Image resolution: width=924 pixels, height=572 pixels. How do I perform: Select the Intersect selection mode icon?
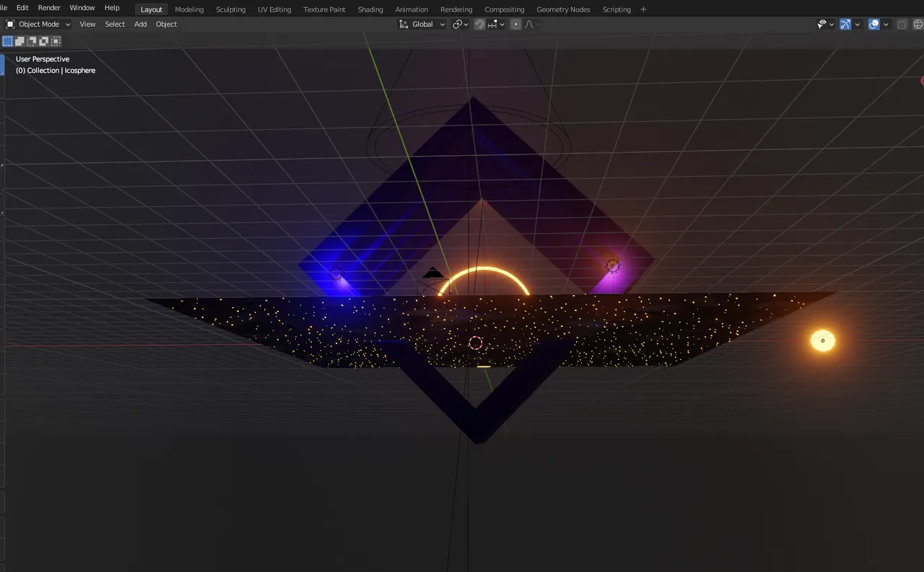click(x=56, y=41)
